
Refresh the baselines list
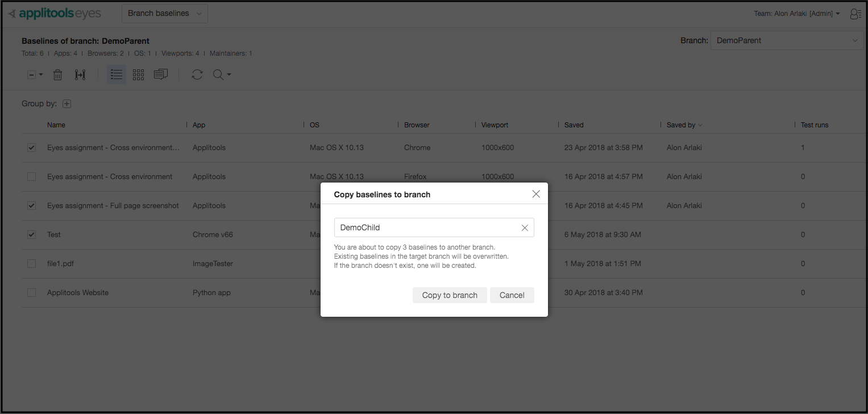(x=197, y=74)
